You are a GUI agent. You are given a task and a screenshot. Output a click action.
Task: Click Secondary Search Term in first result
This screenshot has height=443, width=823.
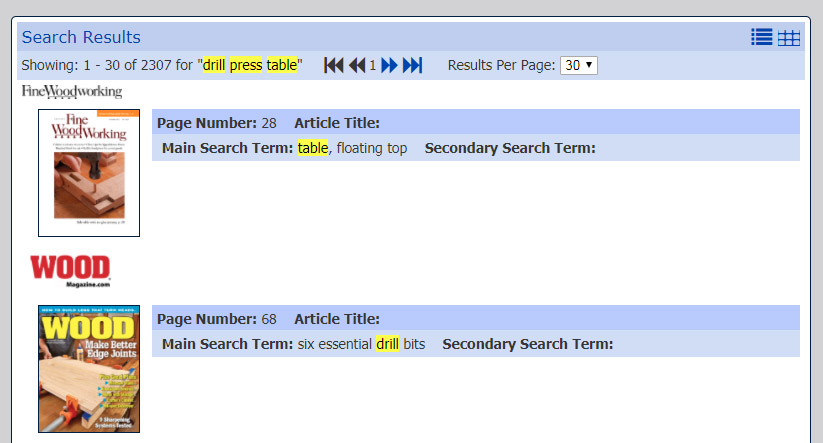(510, 148)
